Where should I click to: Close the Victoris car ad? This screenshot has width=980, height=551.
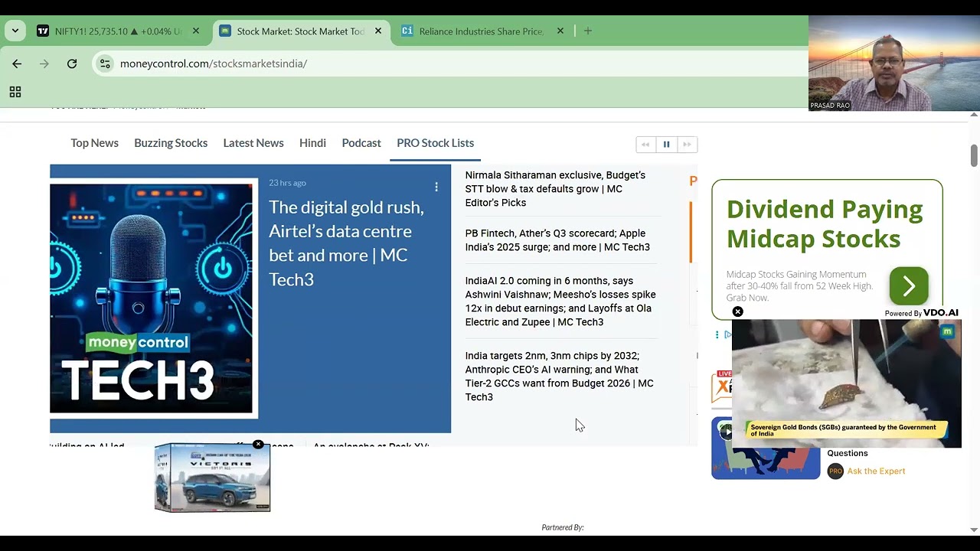(x=258, y=445)
